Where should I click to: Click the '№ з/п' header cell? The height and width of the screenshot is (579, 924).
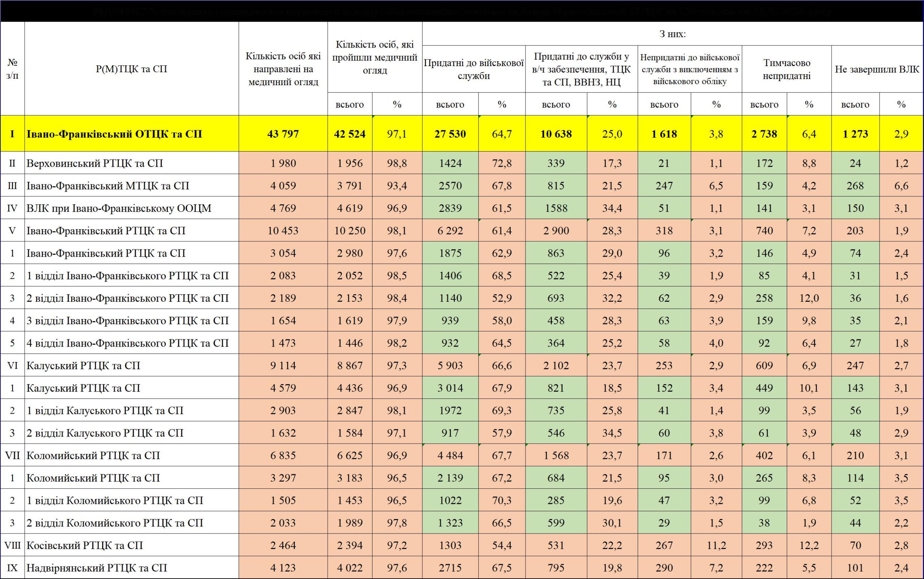pos(12,69)
